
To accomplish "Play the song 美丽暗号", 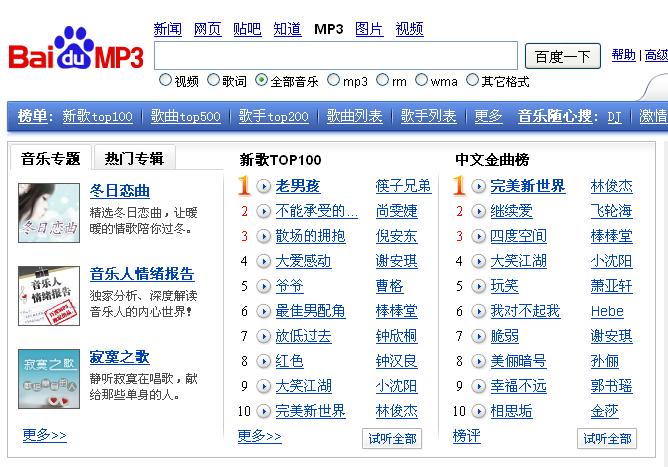I will point(478,361).
